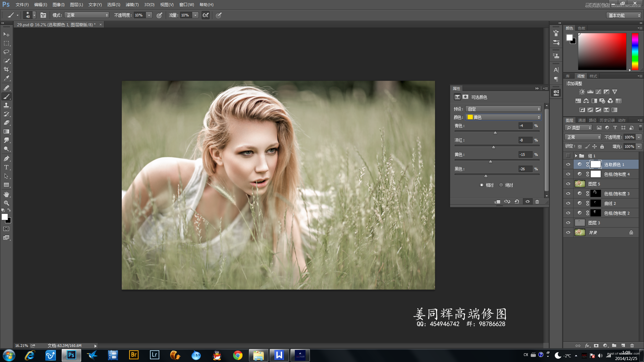Open the 图像 menu
The image size is (644, 362).
click(x=58, y=4)
